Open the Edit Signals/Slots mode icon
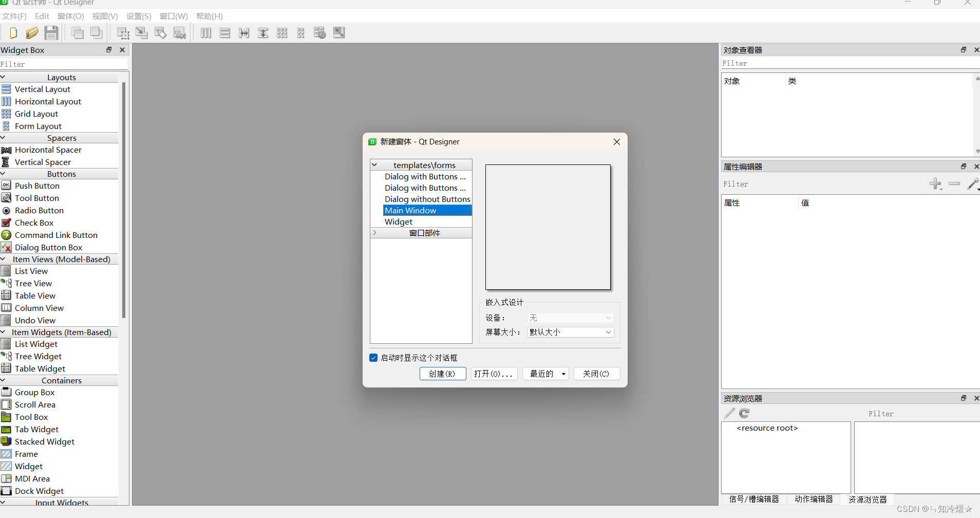Screen dimensions: 980x518 coord(142,33)
